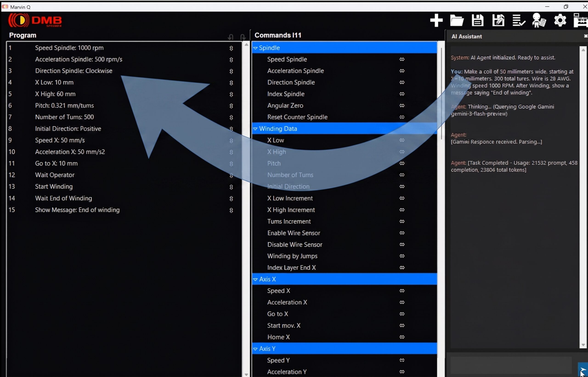This screenshot has height=377, width=588.
Task: Collapse the Winding Data command group
Action: (x=255, y=129)
